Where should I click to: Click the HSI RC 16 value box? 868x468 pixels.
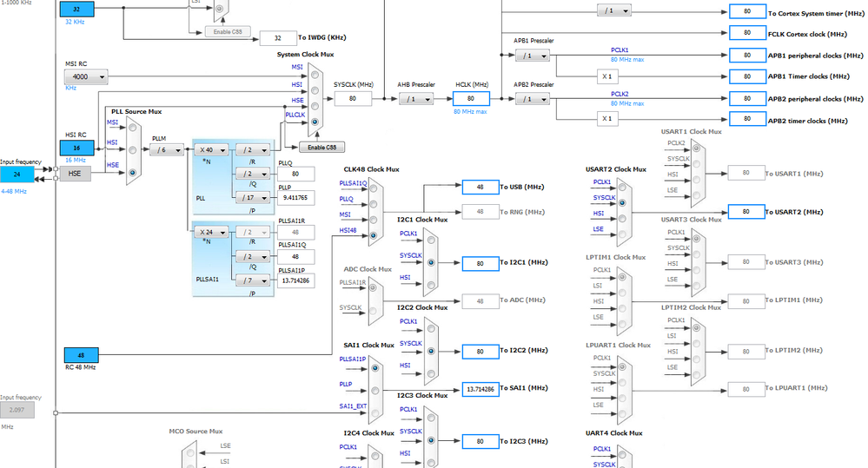click(77, 148)
